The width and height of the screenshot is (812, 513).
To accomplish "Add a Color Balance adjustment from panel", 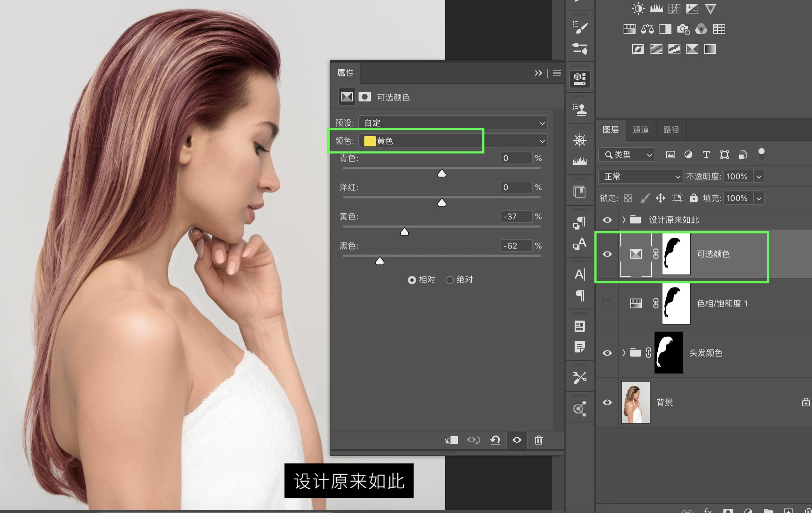I will click(x=647, y=29).
